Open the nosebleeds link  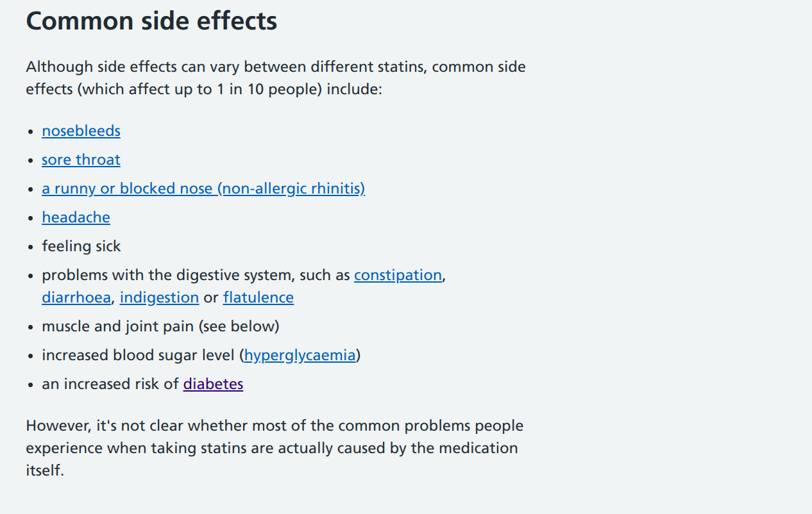81,131
